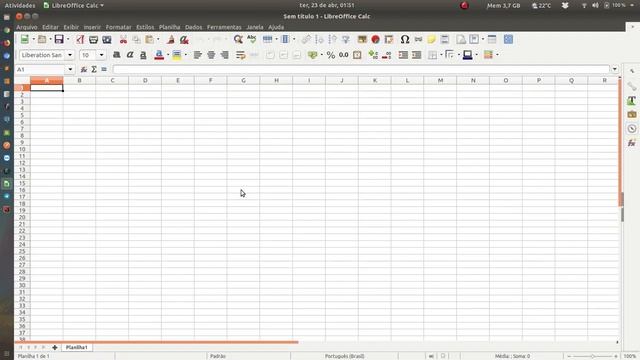Delete a decimal place
Image resolution: width=640 pixels, height=360 pixels.
[387, 55]
